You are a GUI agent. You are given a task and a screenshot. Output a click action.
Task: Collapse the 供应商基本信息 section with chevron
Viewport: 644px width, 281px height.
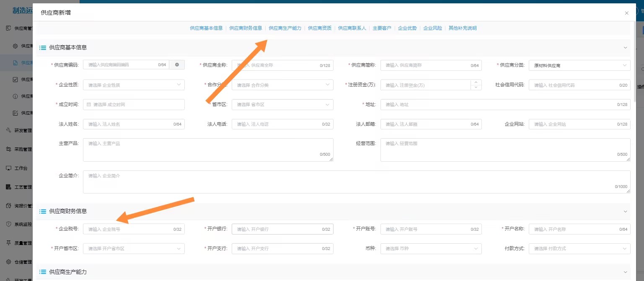(625, 48)
